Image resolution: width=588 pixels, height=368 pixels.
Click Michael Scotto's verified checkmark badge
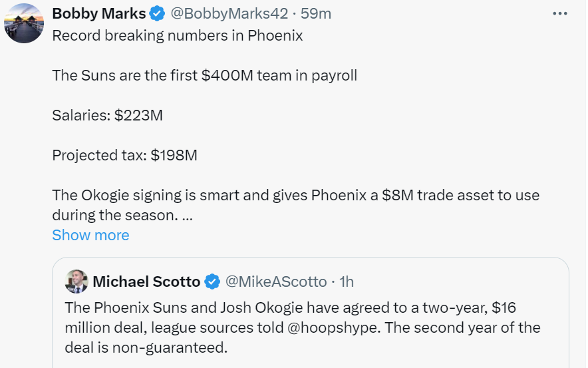pos(212,281)
